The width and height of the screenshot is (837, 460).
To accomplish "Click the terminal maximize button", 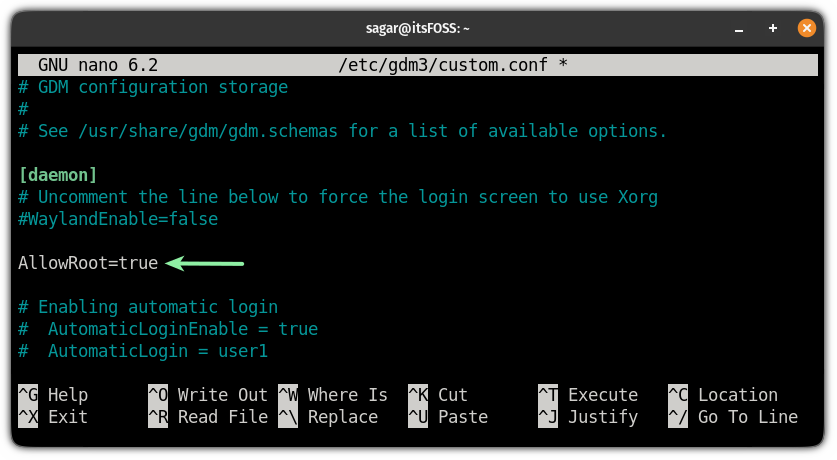I will click(773, 28).
